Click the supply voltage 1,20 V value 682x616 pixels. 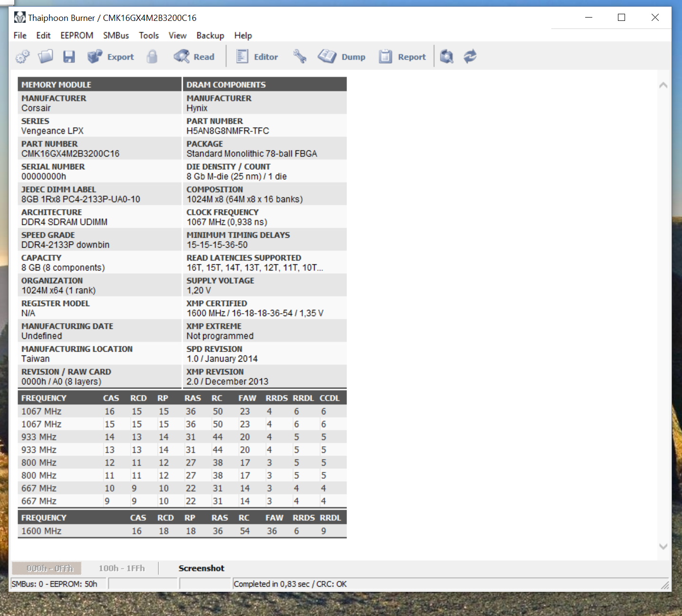(x=198, y=290)
